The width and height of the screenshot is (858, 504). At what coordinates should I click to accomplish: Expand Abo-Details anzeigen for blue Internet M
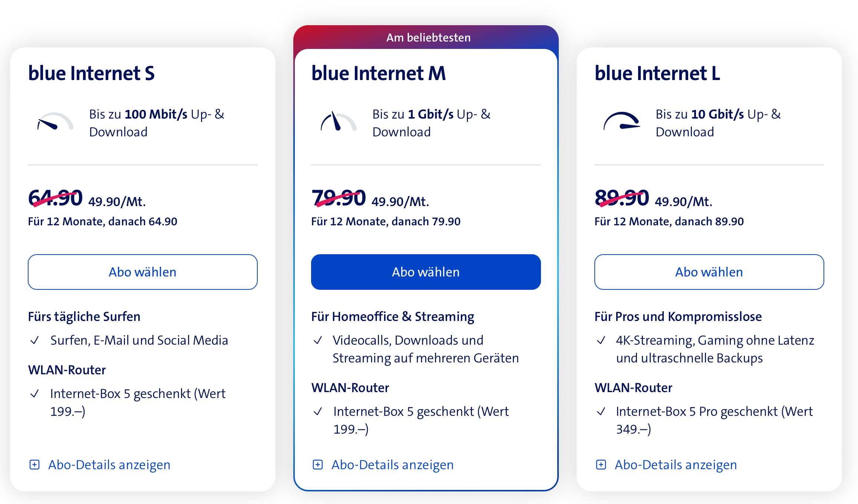(393, 464)
